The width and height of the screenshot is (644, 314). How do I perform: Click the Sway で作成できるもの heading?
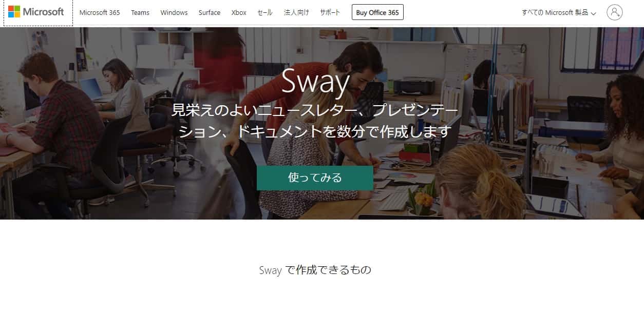coord(315,270)
